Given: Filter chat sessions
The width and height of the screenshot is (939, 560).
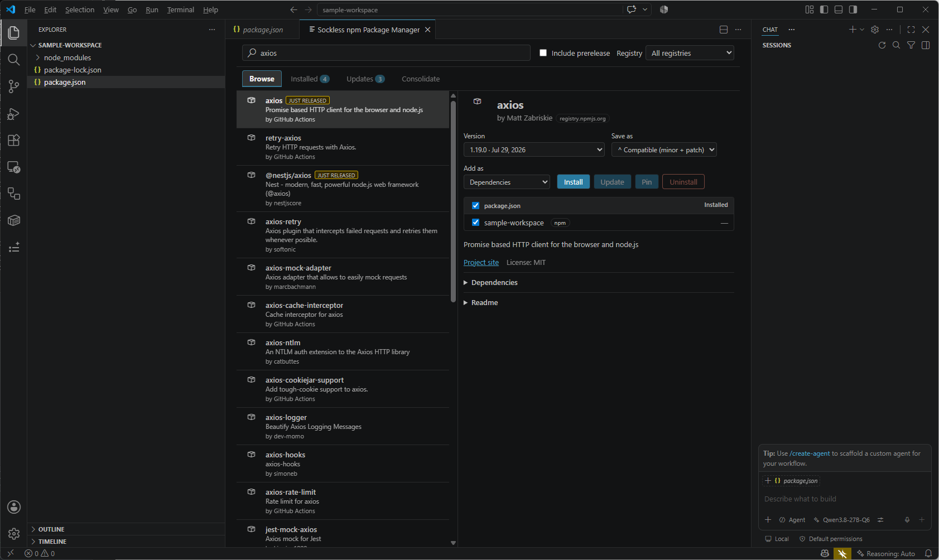Looking at the screenshot, I should [911, 45].
